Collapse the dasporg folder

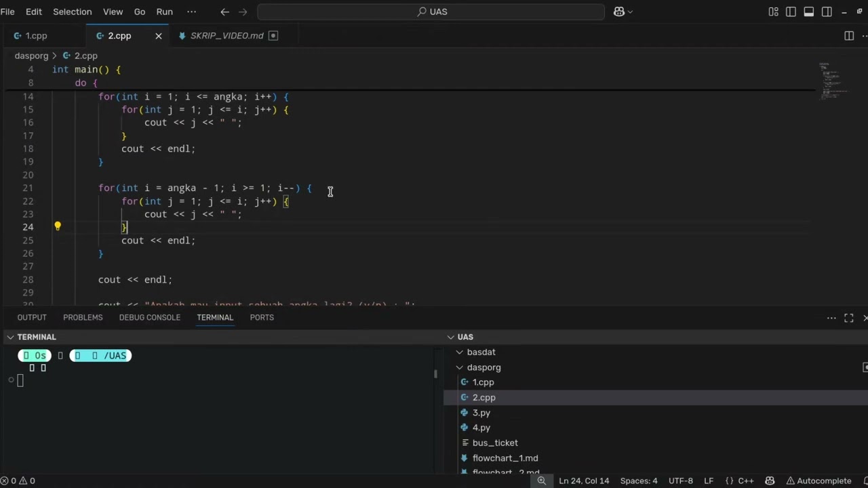pyautogui.click(x=656, y=367)
